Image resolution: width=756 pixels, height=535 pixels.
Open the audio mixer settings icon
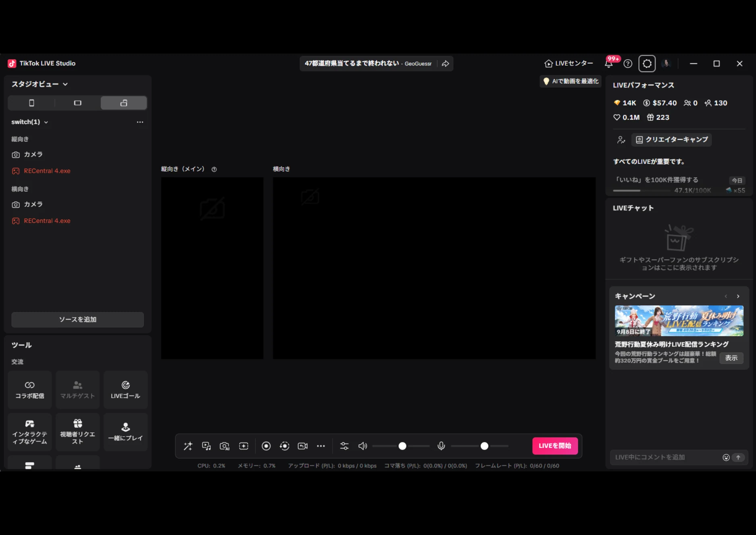[344, 446]
